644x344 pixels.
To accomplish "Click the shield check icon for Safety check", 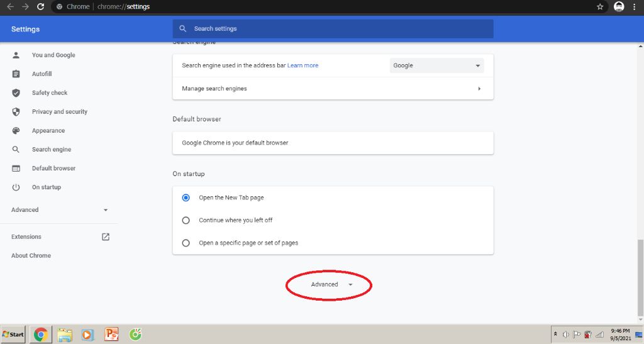I will coord(16,93).
